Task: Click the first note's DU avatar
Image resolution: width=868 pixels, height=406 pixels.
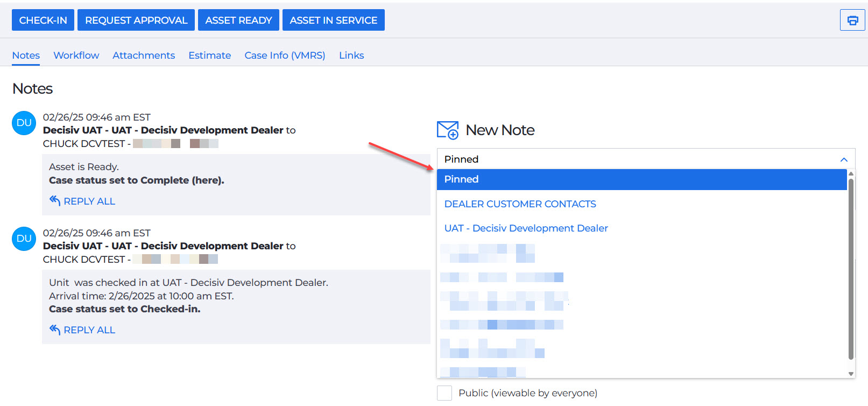Action: coord(24,123)
